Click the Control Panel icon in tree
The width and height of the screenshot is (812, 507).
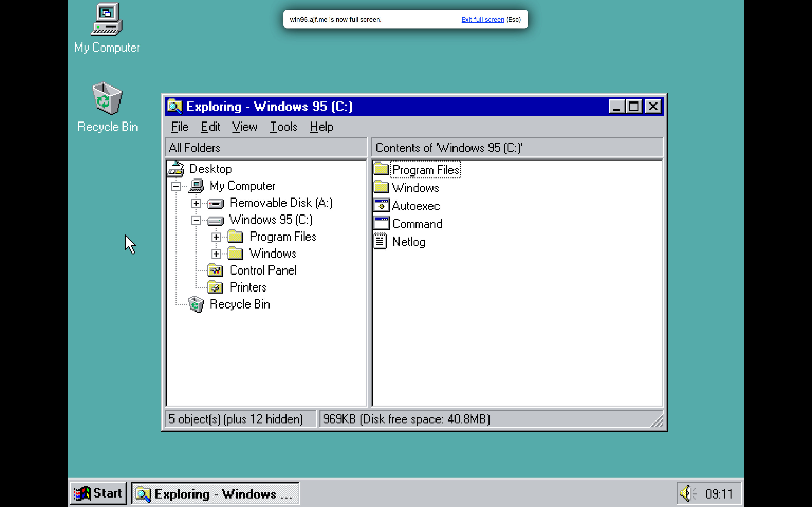[x=216, y=270]
